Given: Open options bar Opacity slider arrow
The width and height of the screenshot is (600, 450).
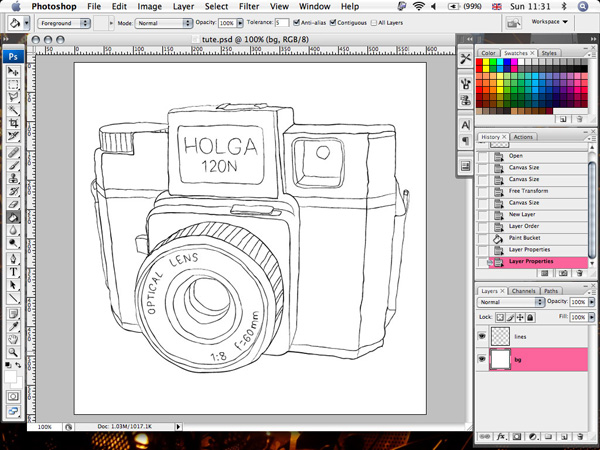Looking at the screenshot, I should point(240,23).
